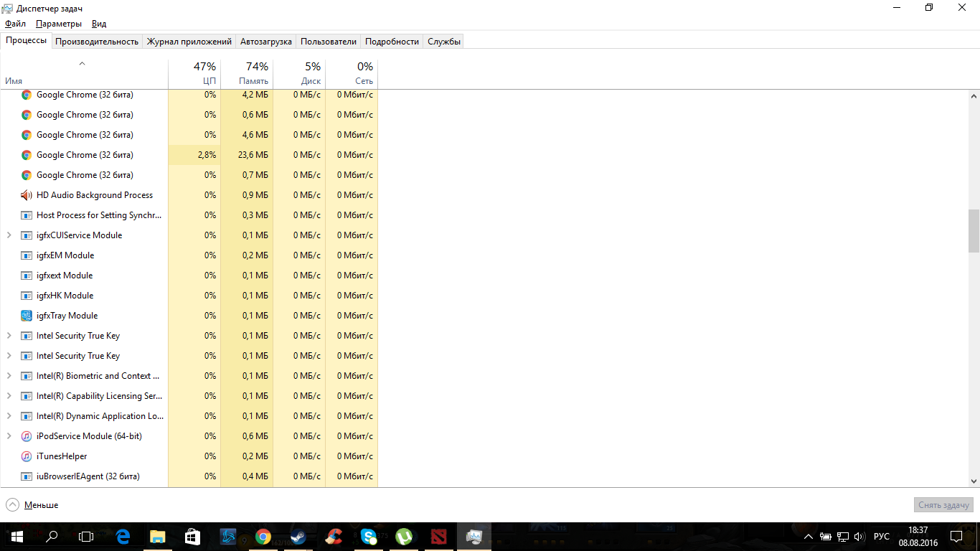Open the Вид menu

point(99,24)
